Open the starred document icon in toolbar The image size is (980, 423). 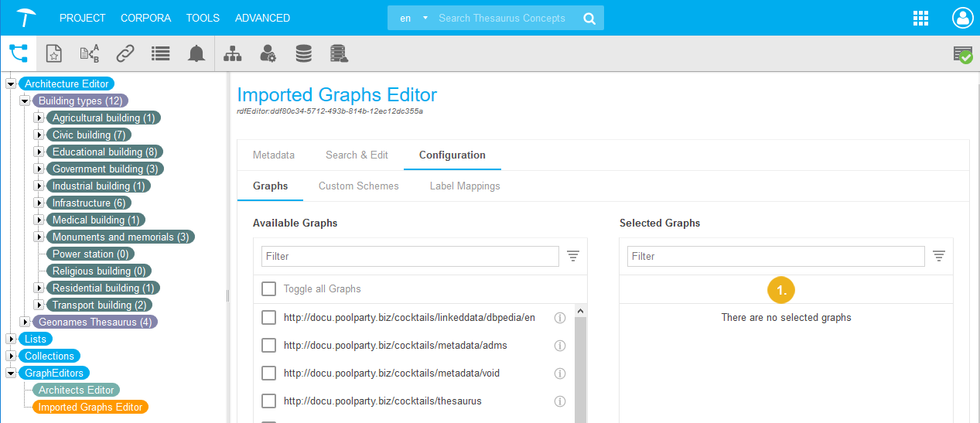(x=53, y=53)
